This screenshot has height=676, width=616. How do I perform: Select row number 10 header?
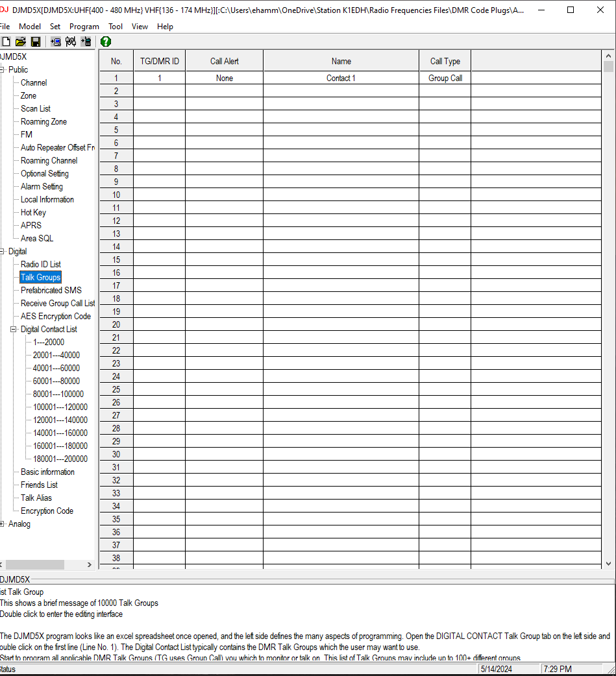coord(116,195)
